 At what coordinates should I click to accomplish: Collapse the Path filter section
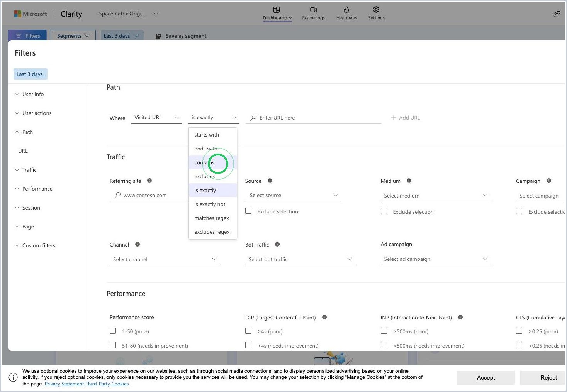[x=24, y=132]
